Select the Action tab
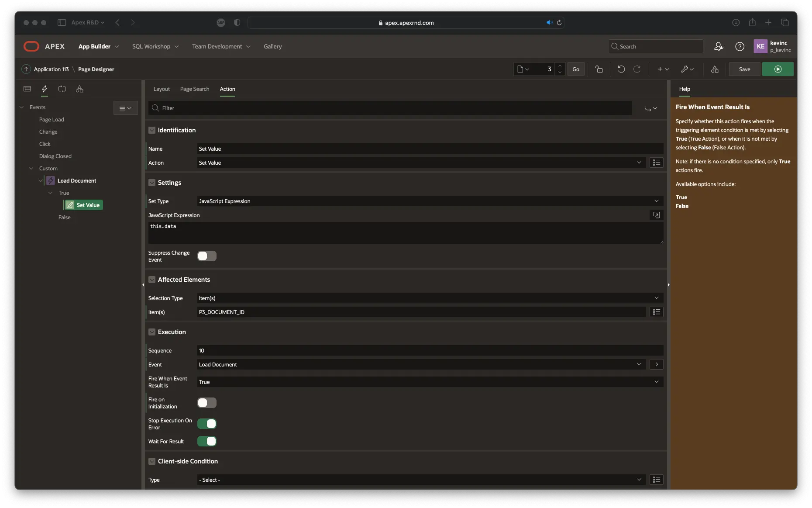 pyautogui.click(x=227, y=89)
